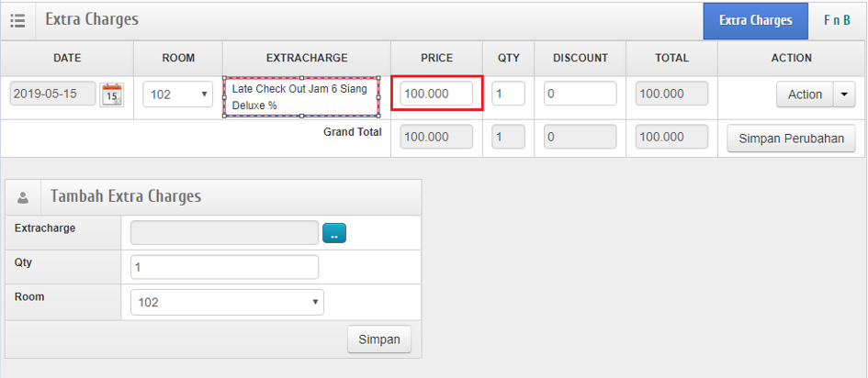Click the price field showing 100.000
This screenshot has height=378, width=868.
[x=436, y=94]
